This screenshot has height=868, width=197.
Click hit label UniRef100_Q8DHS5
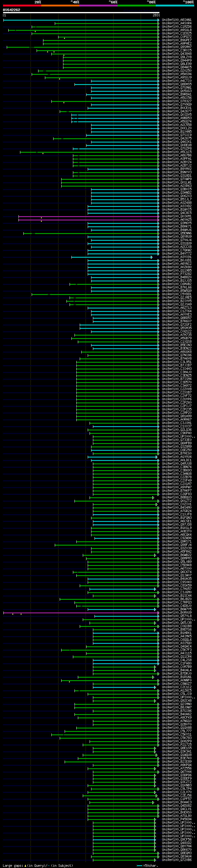[177, 85]
